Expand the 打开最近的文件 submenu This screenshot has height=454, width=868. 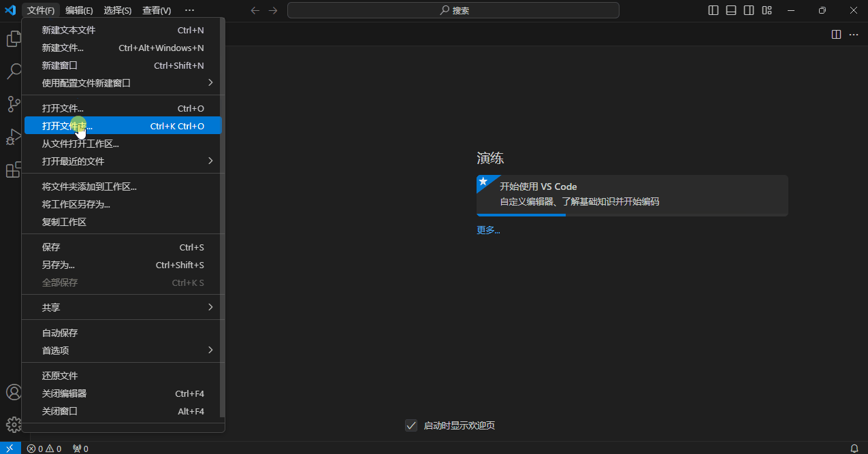point(121,161)
